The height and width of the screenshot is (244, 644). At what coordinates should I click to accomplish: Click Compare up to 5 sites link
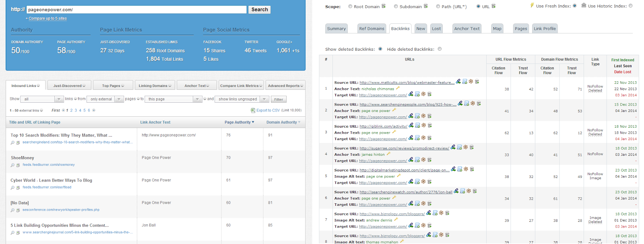click(47, 19)
